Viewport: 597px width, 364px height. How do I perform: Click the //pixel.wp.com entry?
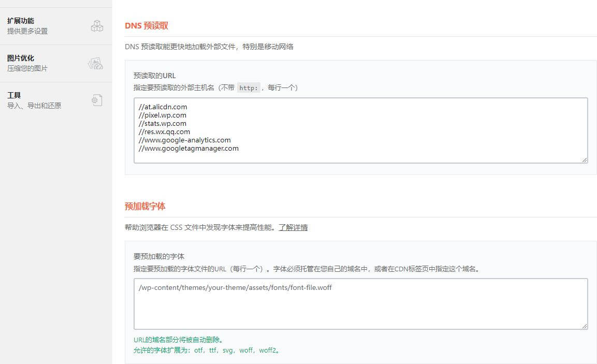click(x=162, y=115)
